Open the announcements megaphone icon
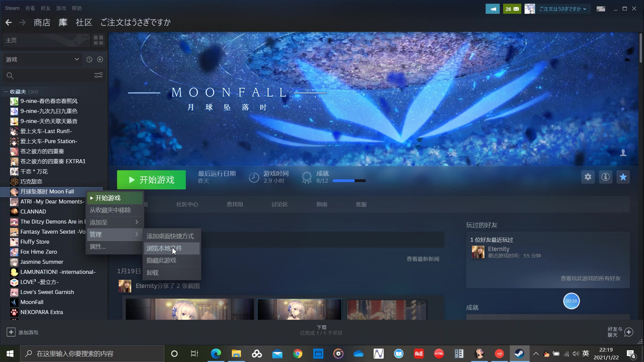Viewport: 644px width, 362px height. click(492, 9)
